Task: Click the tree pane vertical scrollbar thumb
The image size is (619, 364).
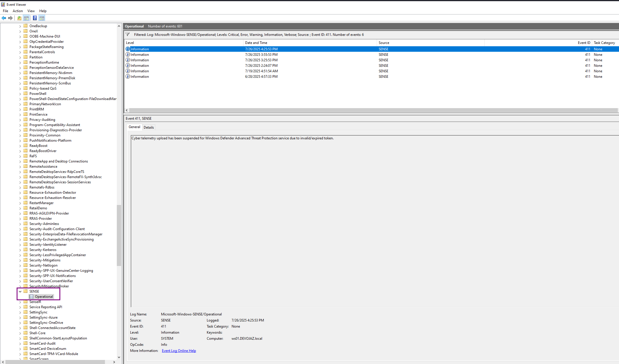Action: [119, 235]
